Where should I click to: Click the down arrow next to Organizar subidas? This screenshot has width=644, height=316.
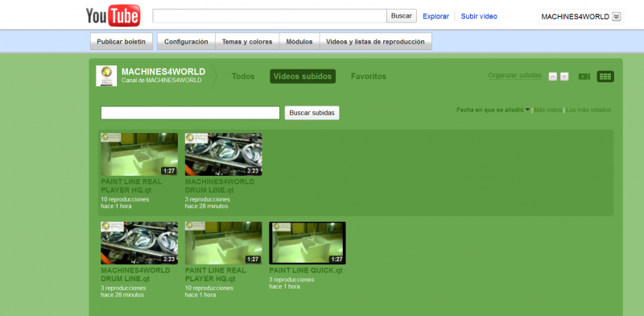point(564,77)
